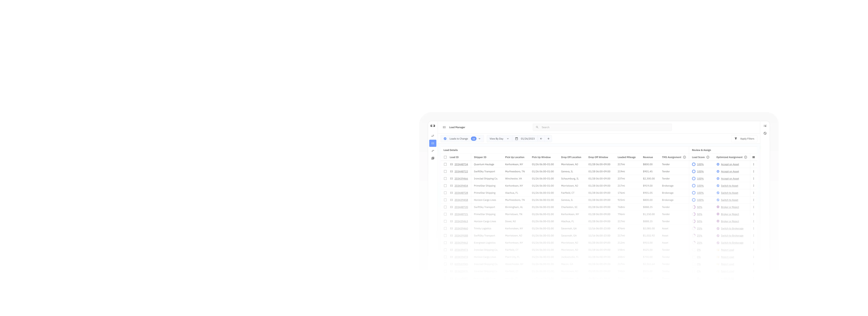Click the previous day arrow

(x=541, y=138)
